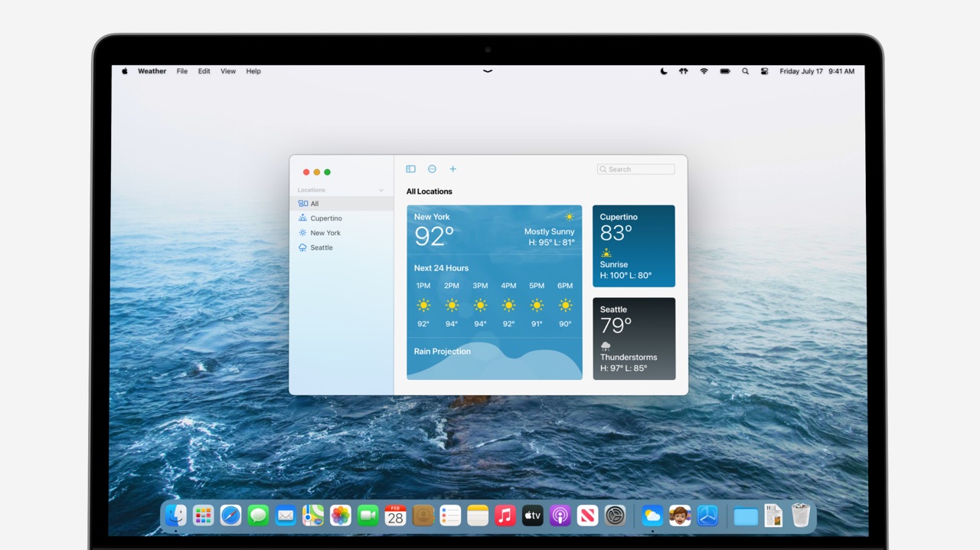Open the Apple menu
Image resolution: width=980 pixels, height=550 pixels.
pyautogui.click(x=125, y=71)
